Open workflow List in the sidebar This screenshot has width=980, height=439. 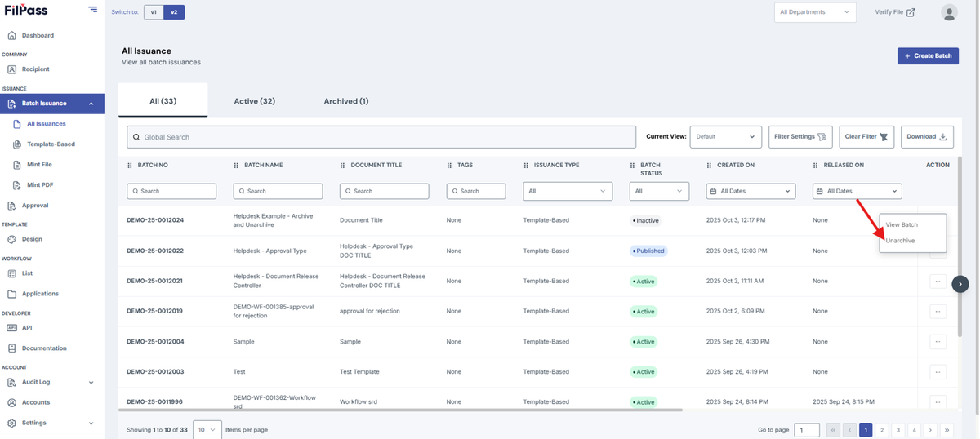pyautogui.click(x=27, y=273)
